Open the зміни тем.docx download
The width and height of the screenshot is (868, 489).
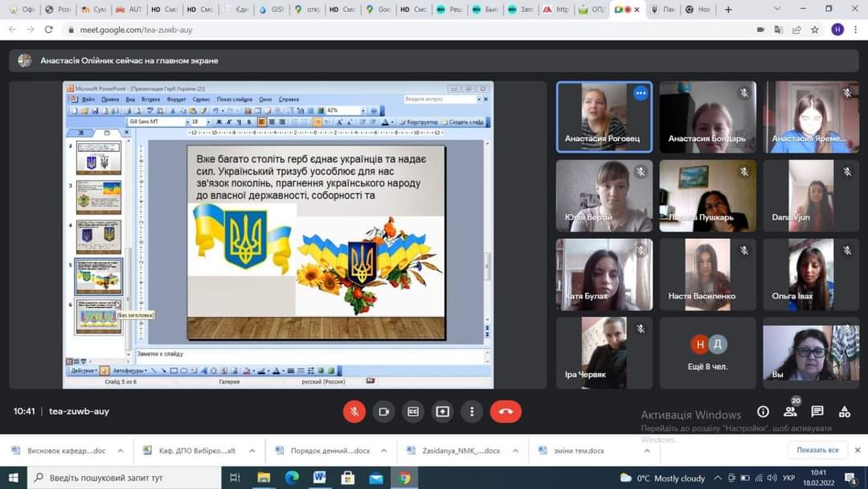pos(574,450)
